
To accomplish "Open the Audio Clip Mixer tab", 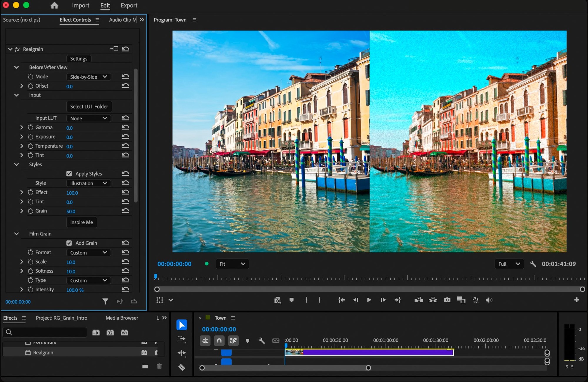I will pyautogui.click(x=123, y=20).
